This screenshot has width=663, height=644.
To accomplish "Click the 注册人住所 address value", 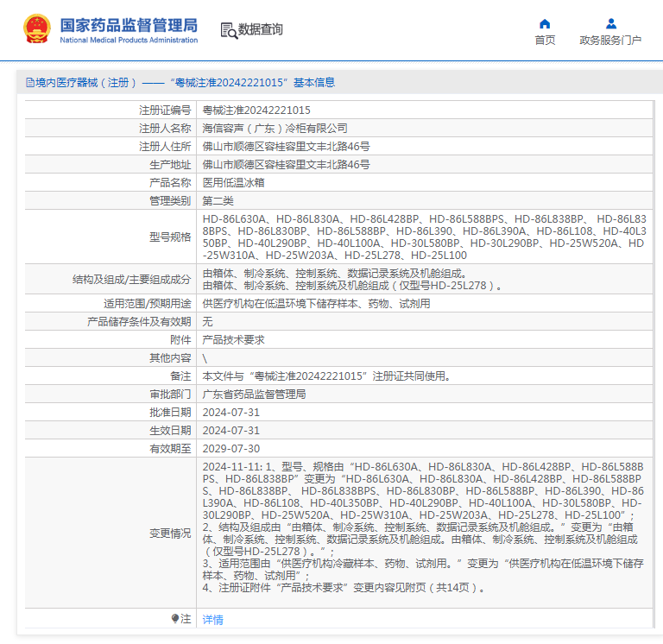I will click(287, 147).
